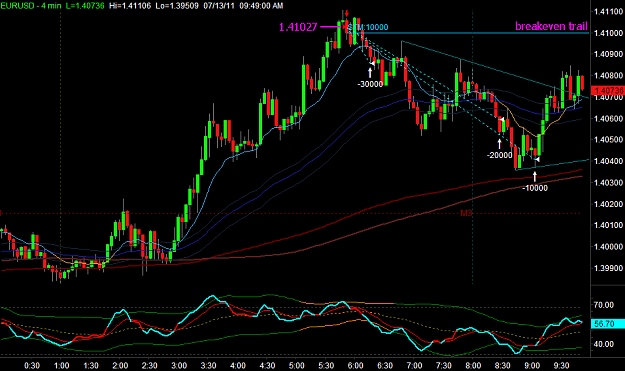Select 1.41100 on the price axis
This screenshot has width=625, height=371.
pyautogui.click(x=608, y=12)
